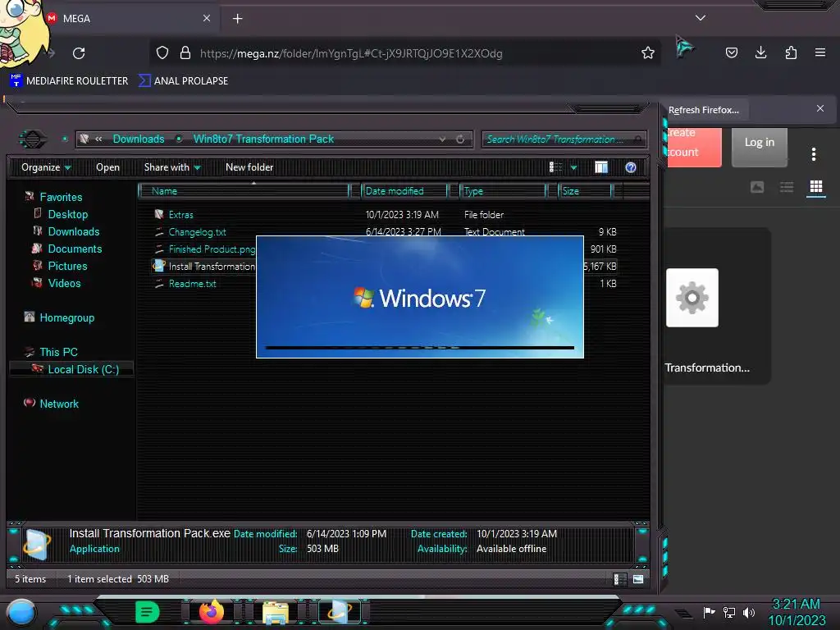Expand Explorer address history dropdown
This screenshot has width=840, height=630.
point(442,139)
